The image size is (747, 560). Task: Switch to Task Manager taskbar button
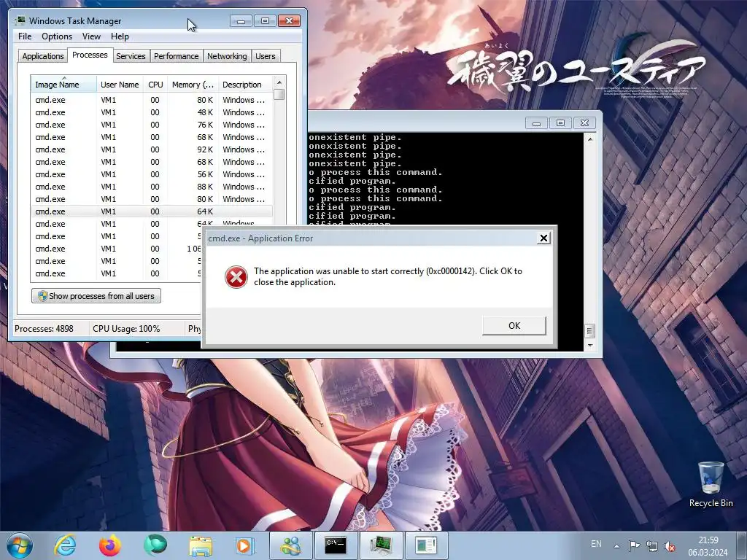381,545
